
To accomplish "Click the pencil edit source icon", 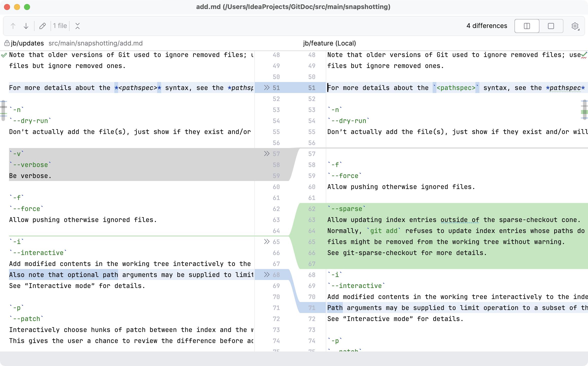I will (x=43, y=26).
